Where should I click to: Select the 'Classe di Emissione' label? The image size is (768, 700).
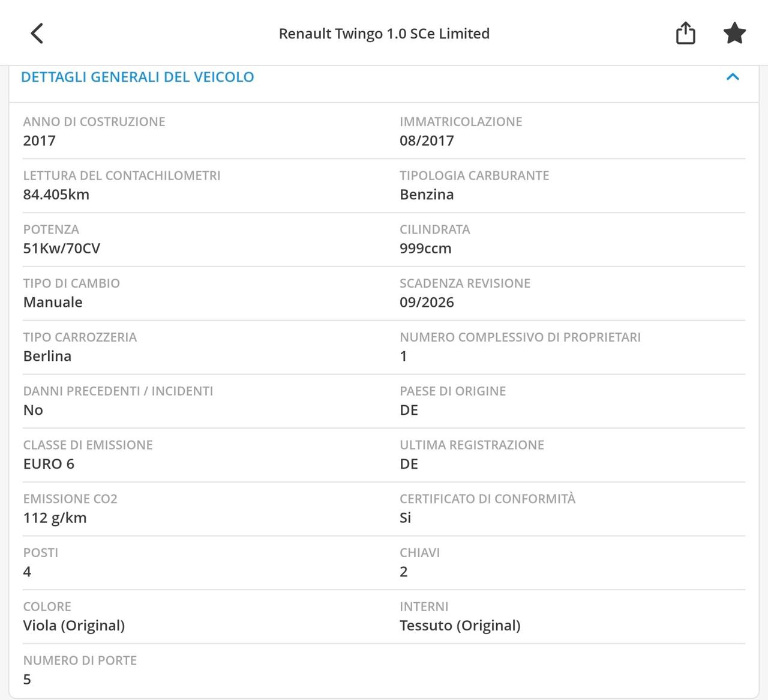point(88,445)
